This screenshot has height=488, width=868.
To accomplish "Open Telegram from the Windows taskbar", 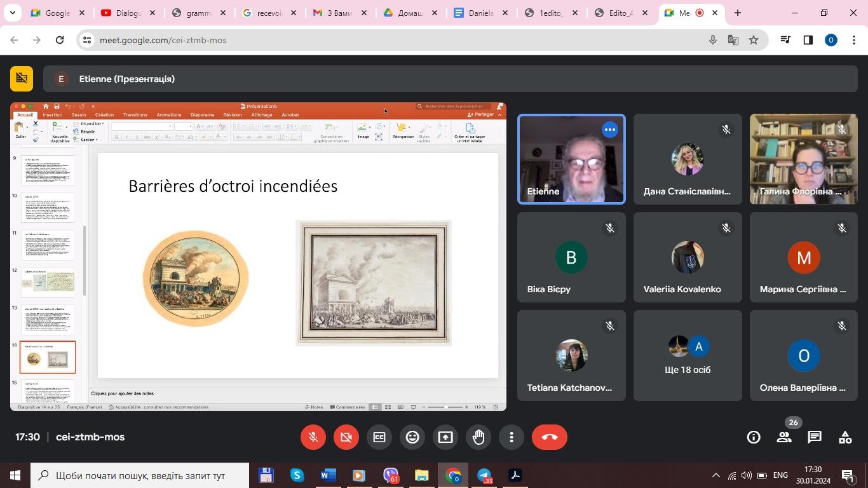I will [x=484, y=475].
